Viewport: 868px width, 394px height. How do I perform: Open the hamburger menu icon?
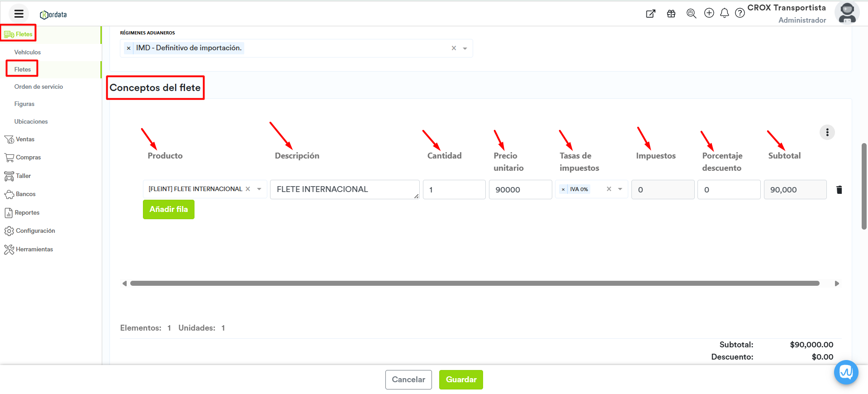coord(19,14)
